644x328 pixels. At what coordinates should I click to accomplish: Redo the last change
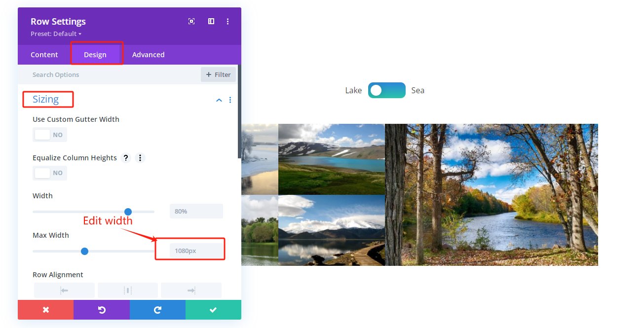point(158,310)
